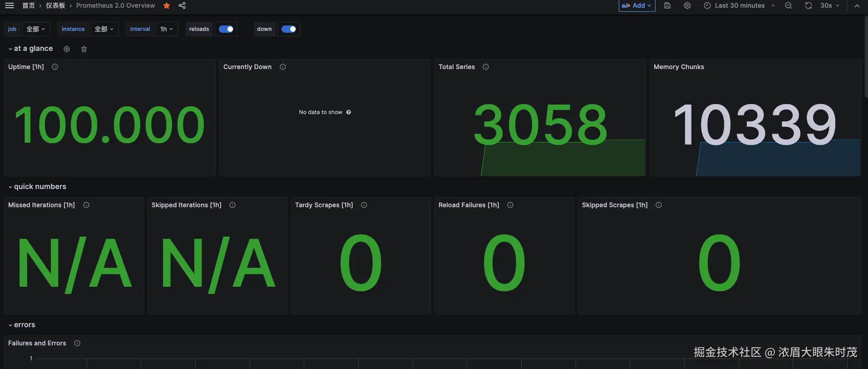Screen dimensions: 868x369
Task: Show info for Missed Iterations panel
Action: [86, 205]
